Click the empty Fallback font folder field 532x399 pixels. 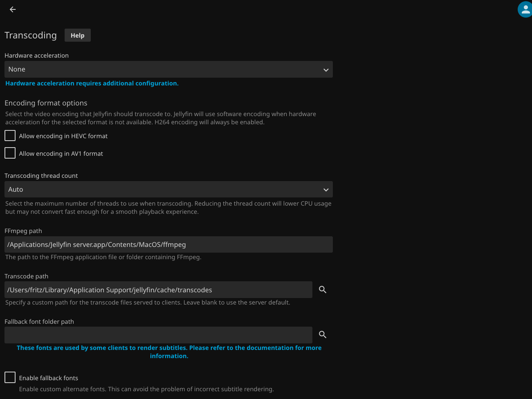tap(158, 335)
